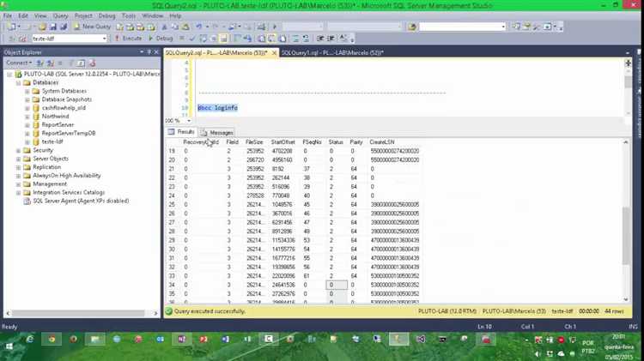
Task: Switch to the SQLQuery1.sql tab
Action: (329, 52)
